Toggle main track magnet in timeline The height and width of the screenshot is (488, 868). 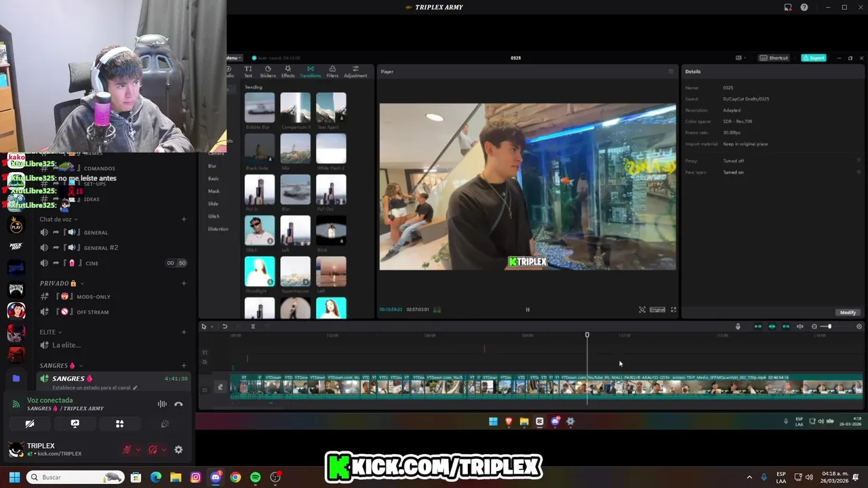click(758, 327)
